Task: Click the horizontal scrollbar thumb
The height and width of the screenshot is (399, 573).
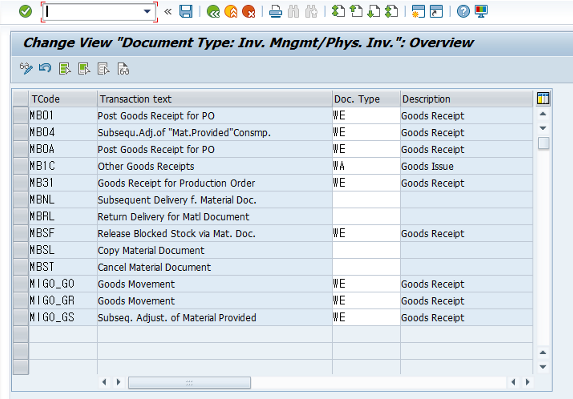Action: click(x=189, y=382)
